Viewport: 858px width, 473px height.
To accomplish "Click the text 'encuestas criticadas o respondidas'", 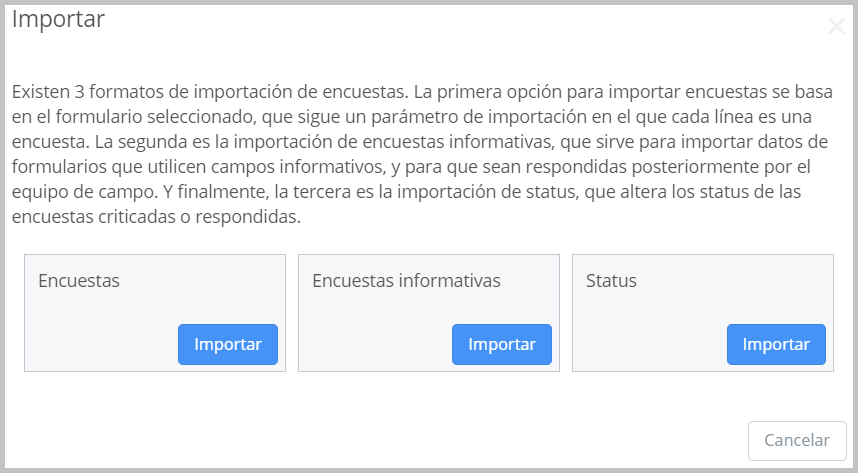I will 156,217.
